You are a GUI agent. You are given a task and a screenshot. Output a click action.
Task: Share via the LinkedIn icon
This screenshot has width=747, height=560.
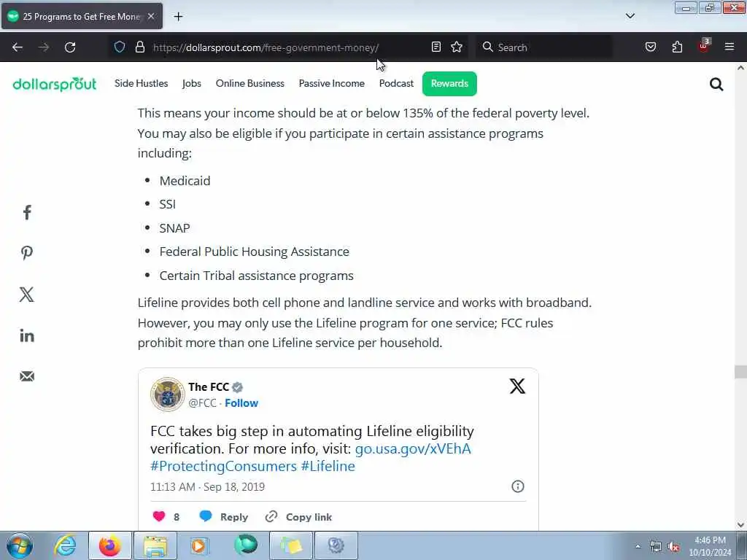(x=27, y=335)
